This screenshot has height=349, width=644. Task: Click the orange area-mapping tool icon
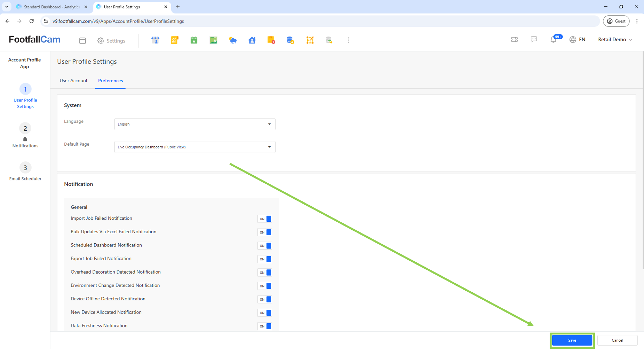310,40
